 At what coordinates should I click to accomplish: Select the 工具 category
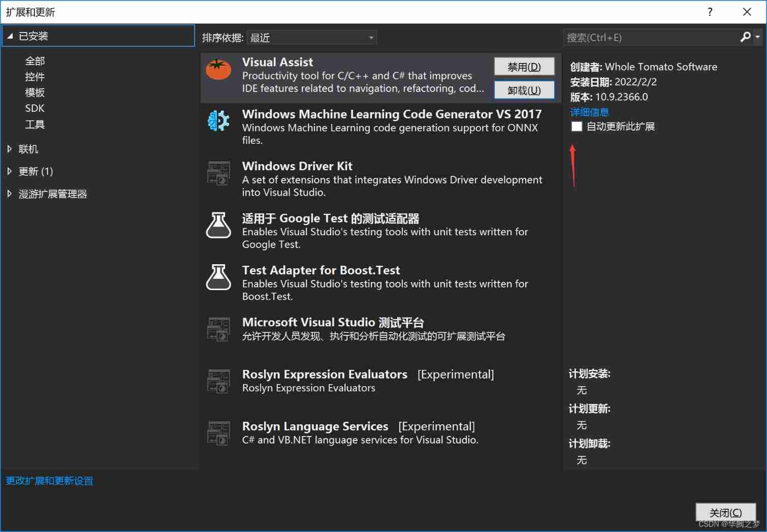35,124
